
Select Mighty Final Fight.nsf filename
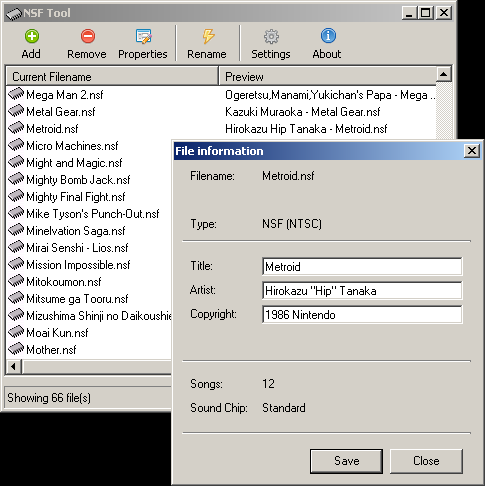coord(76,197)
